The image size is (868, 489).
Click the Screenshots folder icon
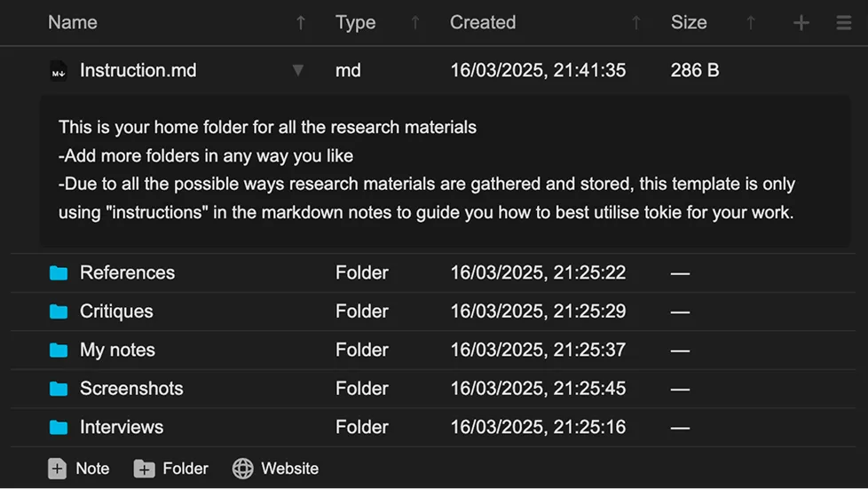(59, 389)
